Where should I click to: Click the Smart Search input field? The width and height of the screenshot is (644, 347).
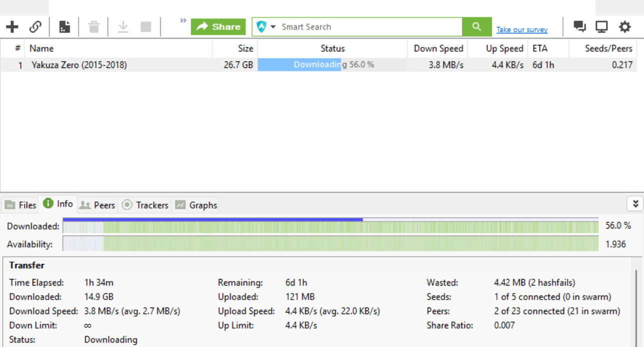pyautogui.click(x=369, y=27)
